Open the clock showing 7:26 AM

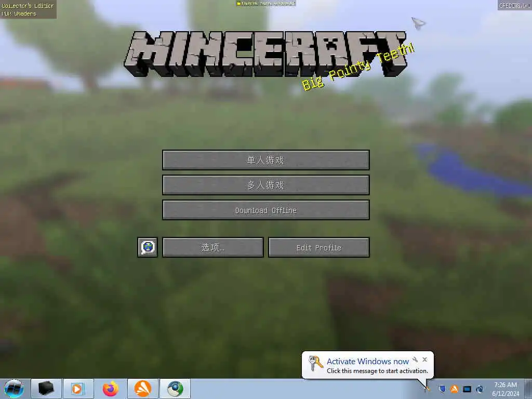pyautogui.click(x=506, y=389)
